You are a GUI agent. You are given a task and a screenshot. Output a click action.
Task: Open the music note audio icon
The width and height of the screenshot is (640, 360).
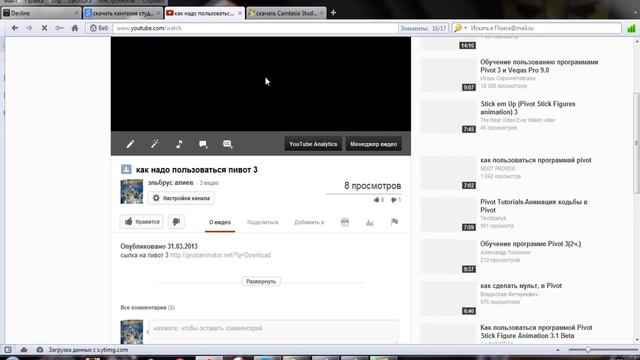[x=179, y=144]
